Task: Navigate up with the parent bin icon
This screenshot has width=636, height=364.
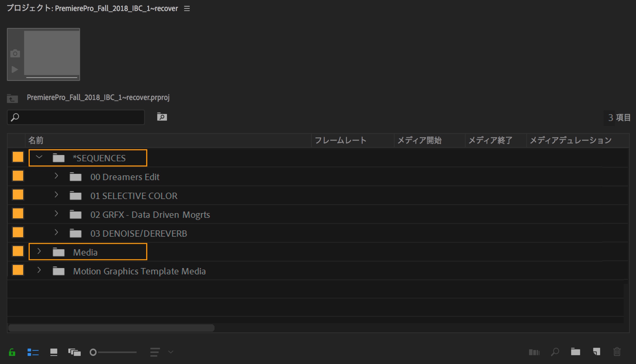Action: tap(12, 98)
